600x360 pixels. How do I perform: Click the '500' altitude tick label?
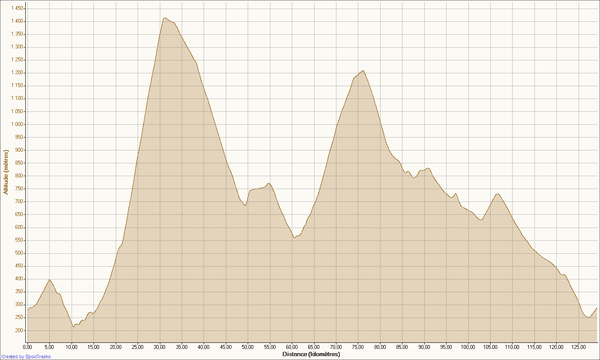click(x=20, y=253)
